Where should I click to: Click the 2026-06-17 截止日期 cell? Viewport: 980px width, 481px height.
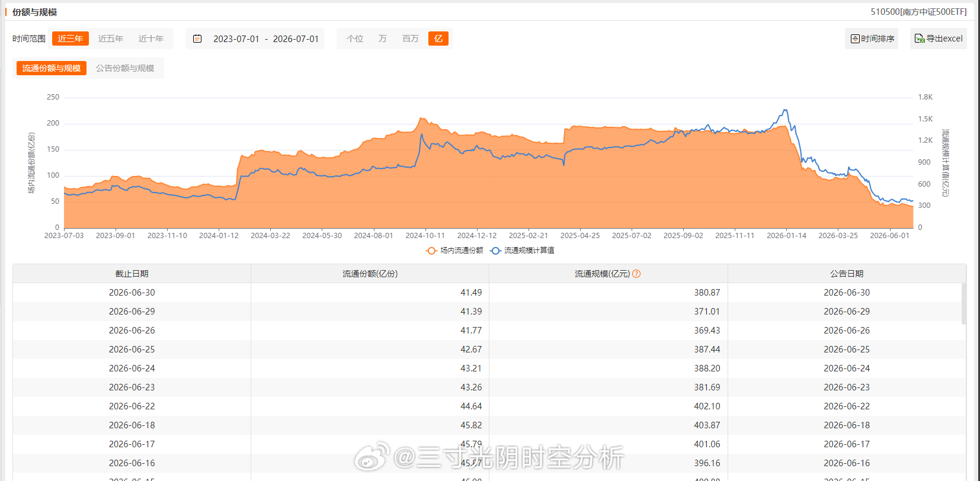tap(132, 444)
